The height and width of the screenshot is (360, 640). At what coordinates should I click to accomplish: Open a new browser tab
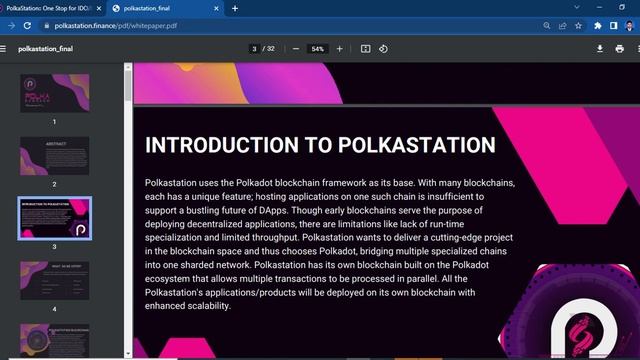(235, 9)
